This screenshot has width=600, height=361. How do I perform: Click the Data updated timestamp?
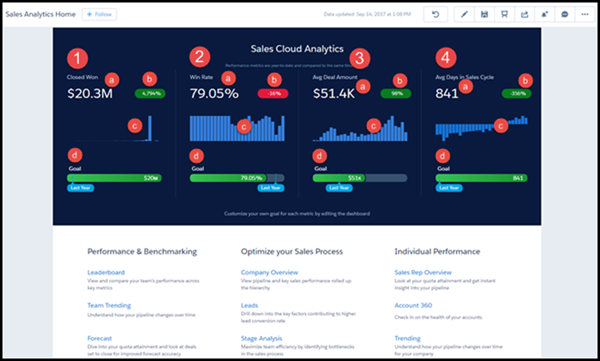(367, 15)
